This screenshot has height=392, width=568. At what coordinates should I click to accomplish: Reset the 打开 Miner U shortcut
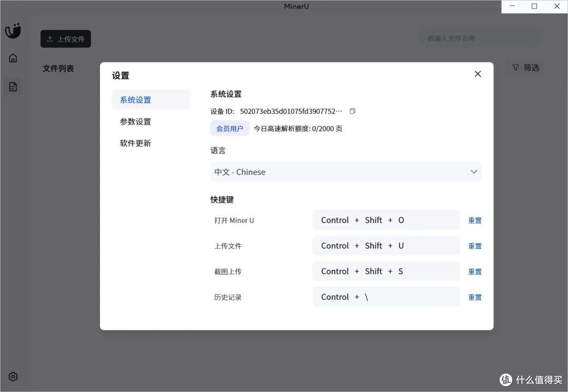(x=475, y=220)
